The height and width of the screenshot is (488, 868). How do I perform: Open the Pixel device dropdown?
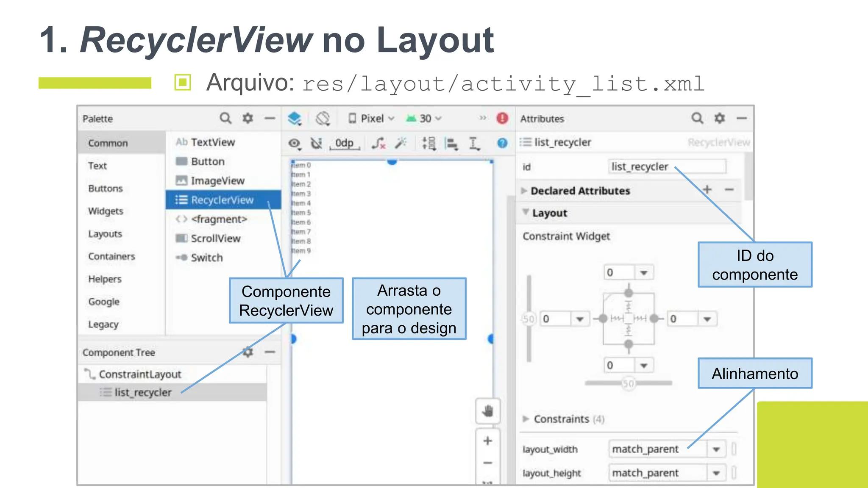click(x=371, y=119)
